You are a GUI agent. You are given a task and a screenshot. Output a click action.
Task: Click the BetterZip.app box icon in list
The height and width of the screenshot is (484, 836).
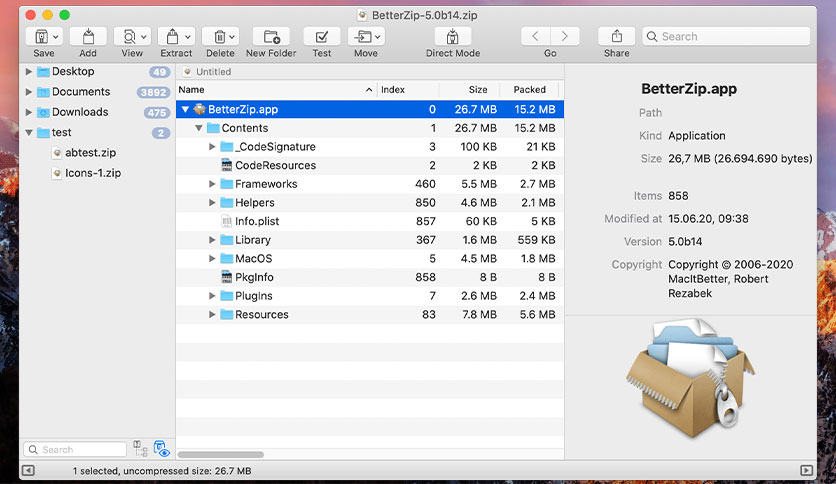pos(199,109)
